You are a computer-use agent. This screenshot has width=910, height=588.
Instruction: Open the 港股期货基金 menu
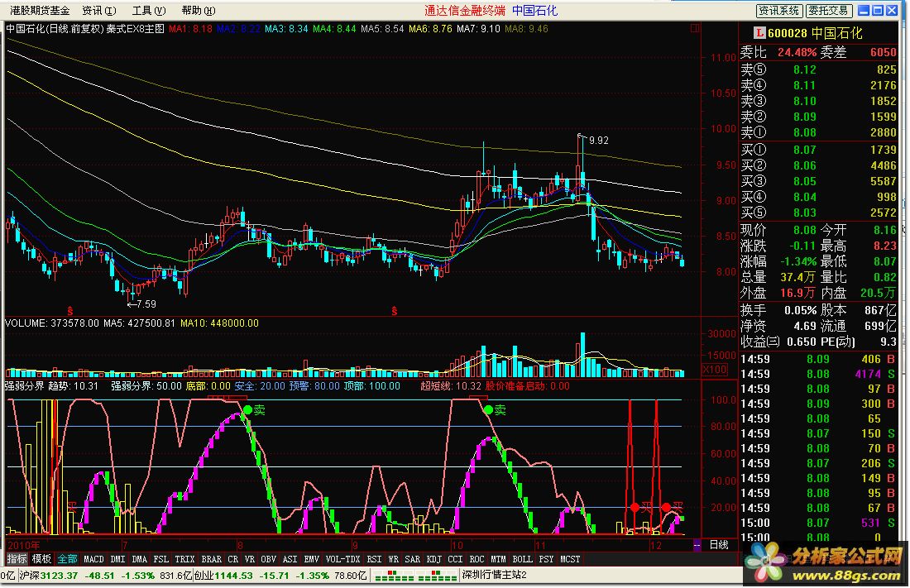40,11
